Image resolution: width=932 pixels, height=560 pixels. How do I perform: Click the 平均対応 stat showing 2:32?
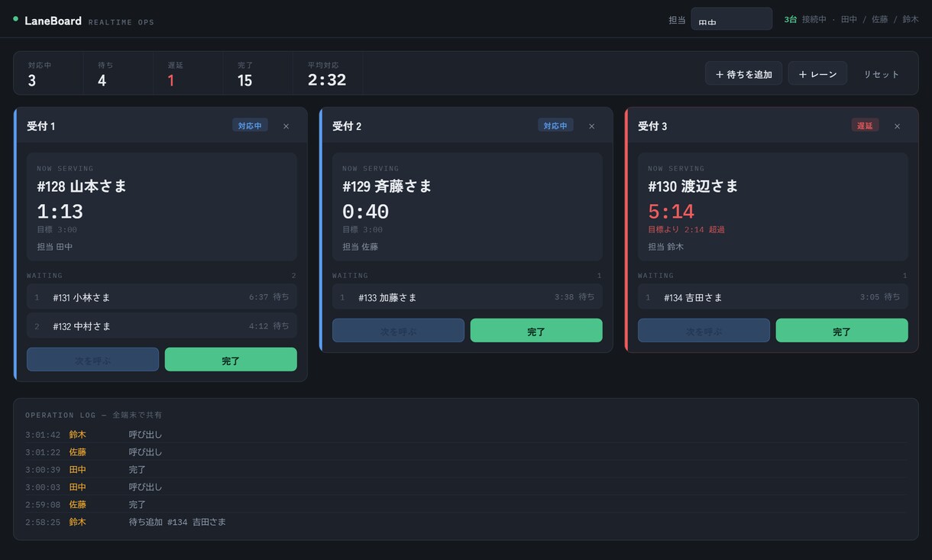pyautogui.click(x=328, y=73)
